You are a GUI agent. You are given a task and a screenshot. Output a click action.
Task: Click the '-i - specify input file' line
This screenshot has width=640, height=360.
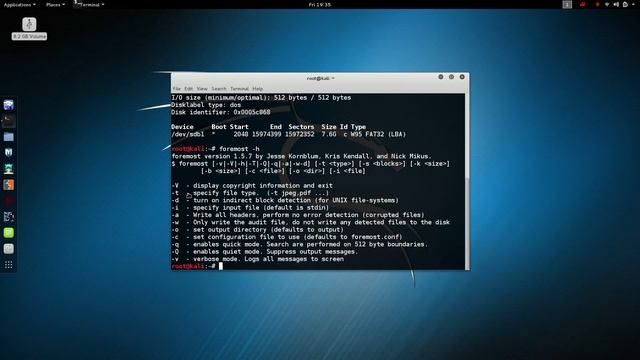(250, 208)
